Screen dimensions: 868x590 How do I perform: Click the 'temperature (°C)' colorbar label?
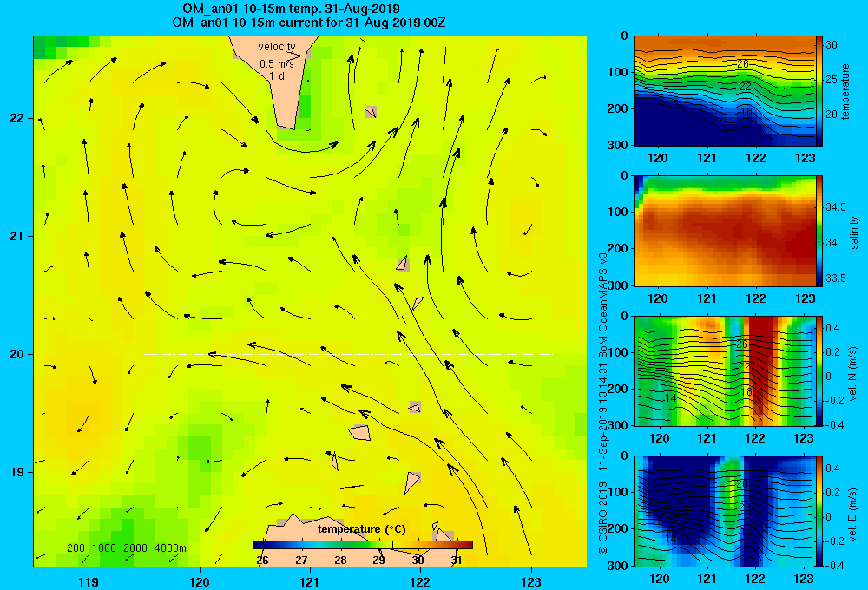click(361, 529)
